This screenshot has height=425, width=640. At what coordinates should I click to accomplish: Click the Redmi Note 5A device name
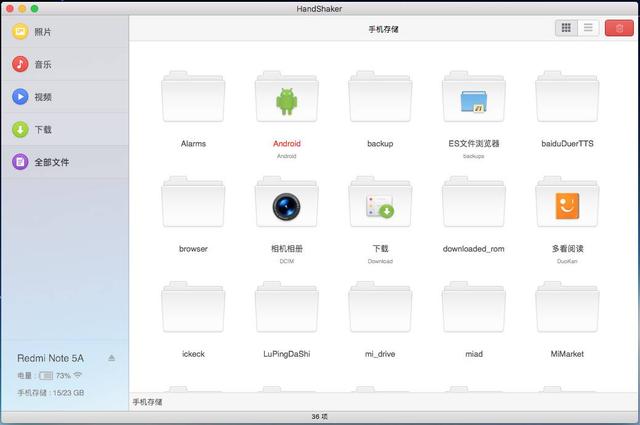[x=50, y=358]
